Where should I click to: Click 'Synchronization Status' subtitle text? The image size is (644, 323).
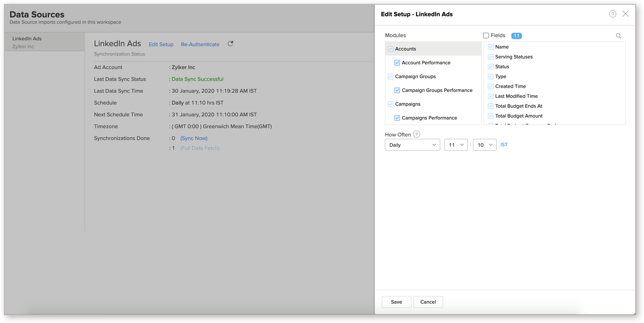pyautogui.click(x=119, y=54)
